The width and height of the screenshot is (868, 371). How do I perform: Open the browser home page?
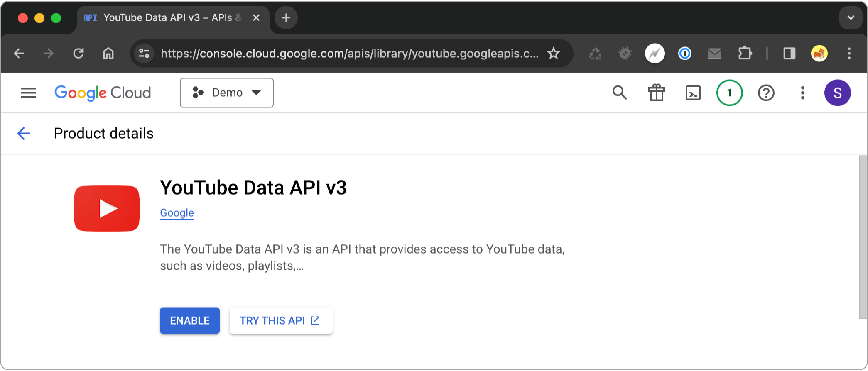(108, 54)
